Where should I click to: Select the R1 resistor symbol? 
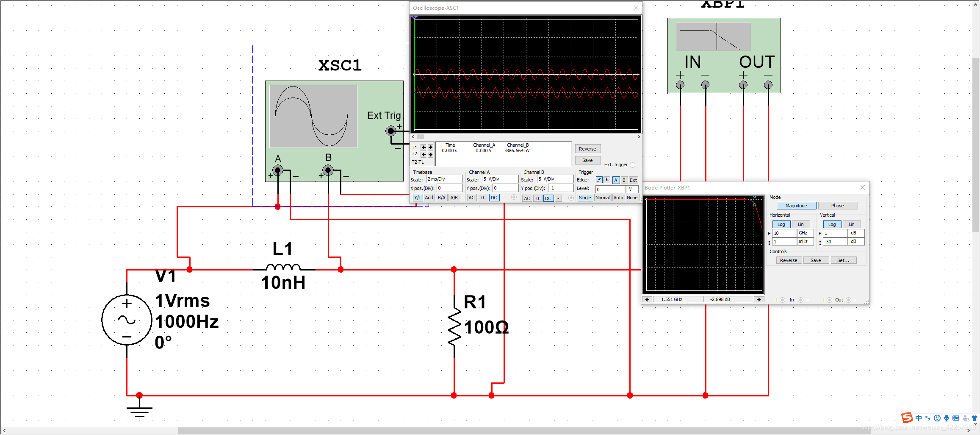tap(454, 326)
